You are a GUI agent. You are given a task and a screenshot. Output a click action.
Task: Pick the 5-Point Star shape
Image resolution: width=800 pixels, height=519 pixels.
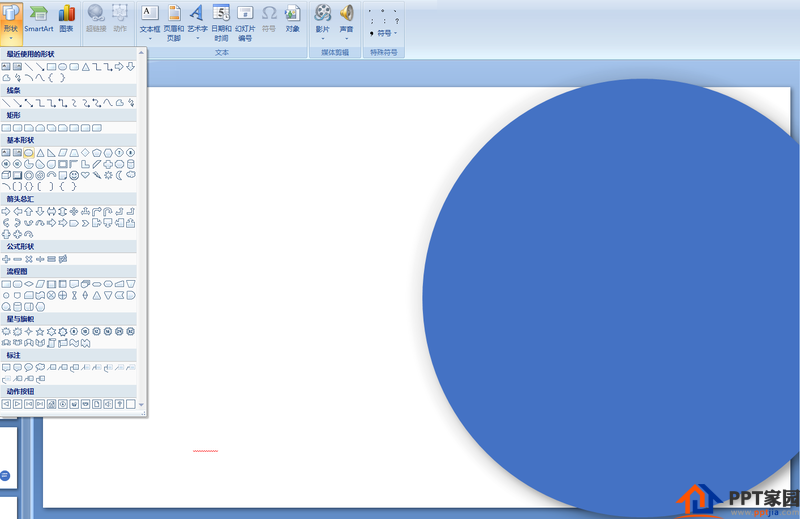pyautogui.click(x=40, y=332)
